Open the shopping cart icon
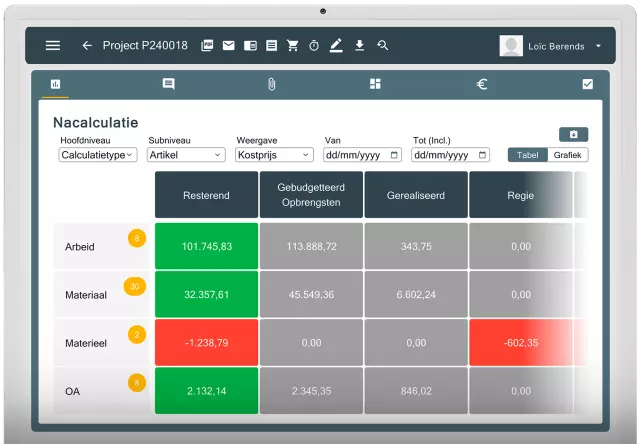 pos(293,46)
